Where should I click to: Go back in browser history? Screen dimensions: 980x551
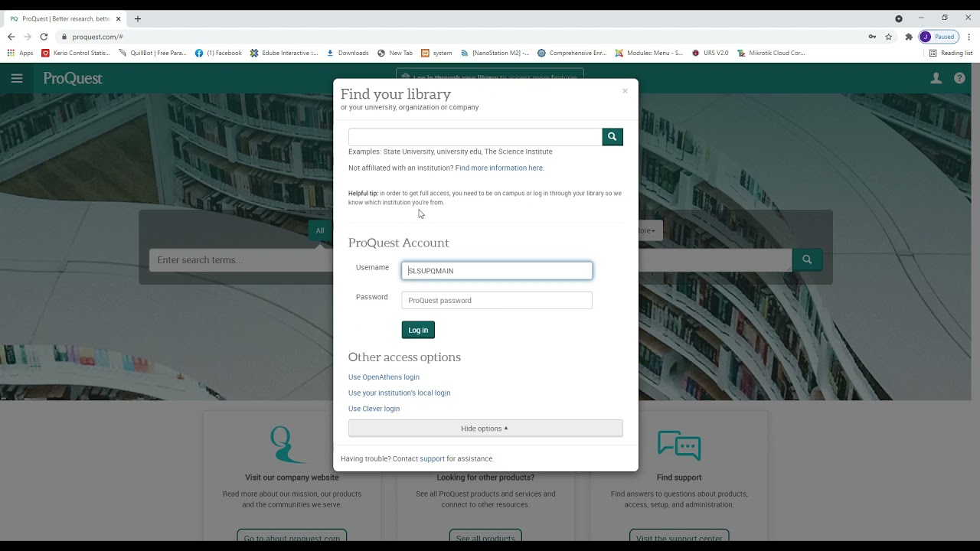pyautogui.click(x=11, y=37)
